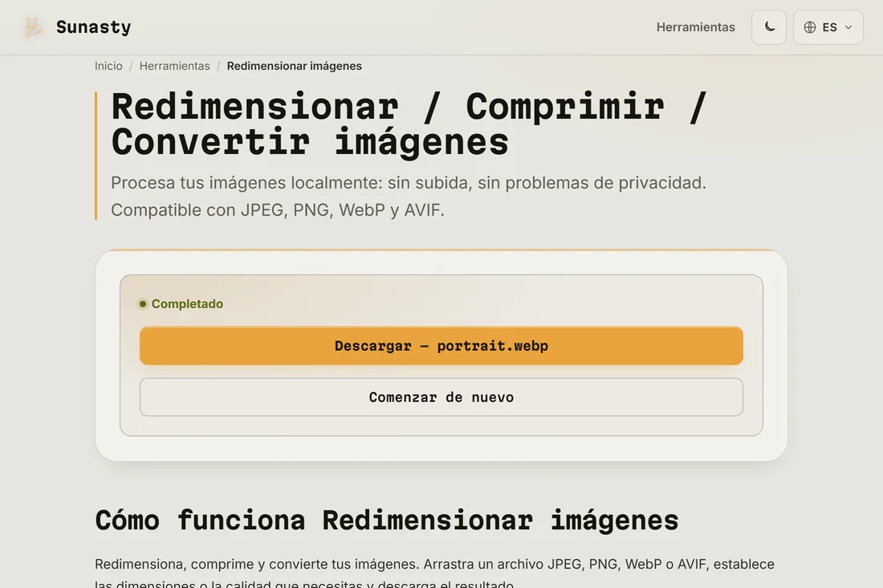
Task: Click the chevron arrow beside ES
Action: point(848,27)
